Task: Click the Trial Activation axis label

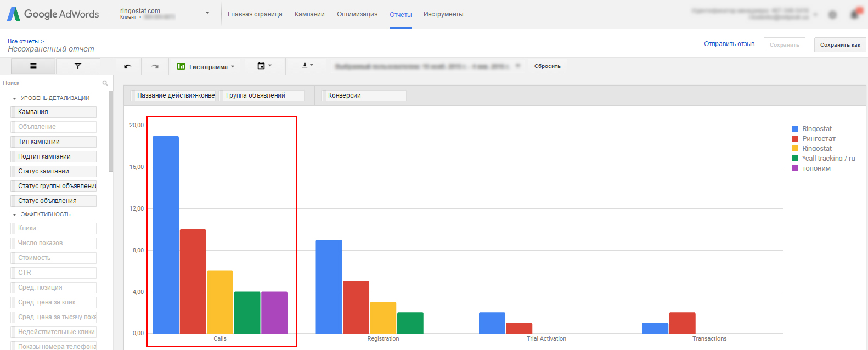Action: click(546, 339)
